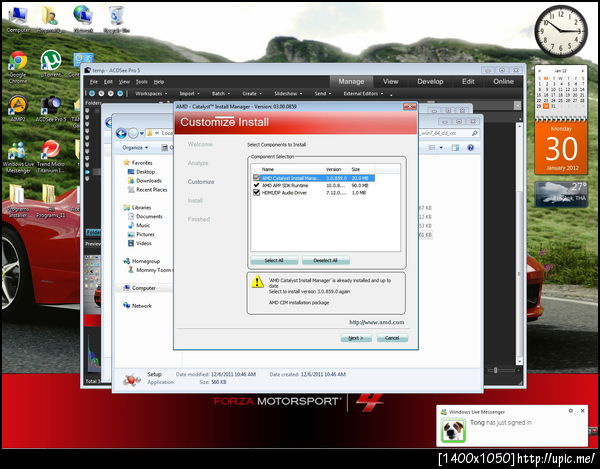Open the ACDSee Tools menu
Image resolution: width=600 pixels, height=469 pixels.
tap(142, 82)
